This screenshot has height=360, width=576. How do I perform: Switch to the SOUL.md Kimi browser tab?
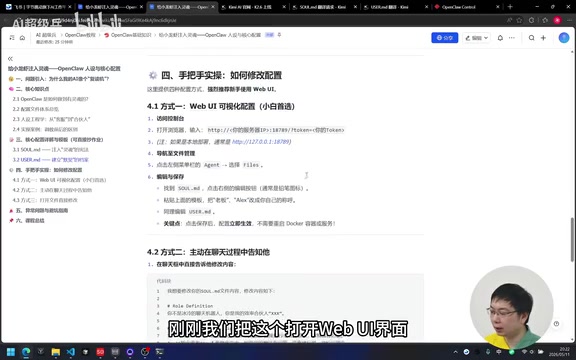tap(323, 7)
